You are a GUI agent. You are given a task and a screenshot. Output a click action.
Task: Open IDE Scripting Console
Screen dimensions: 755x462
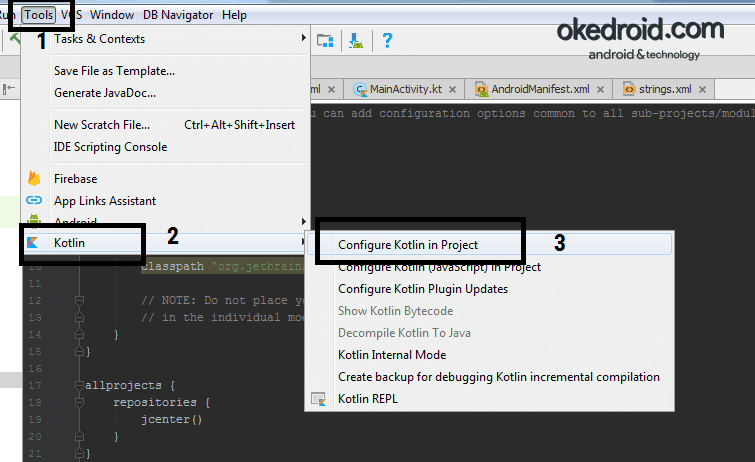(166, 146)
